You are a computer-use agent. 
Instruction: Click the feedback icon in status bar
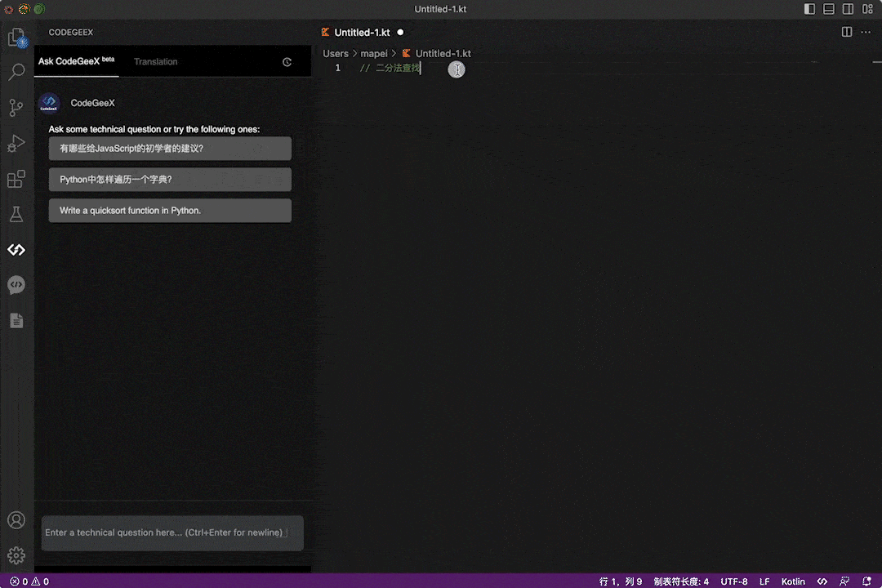coord(844,581)
